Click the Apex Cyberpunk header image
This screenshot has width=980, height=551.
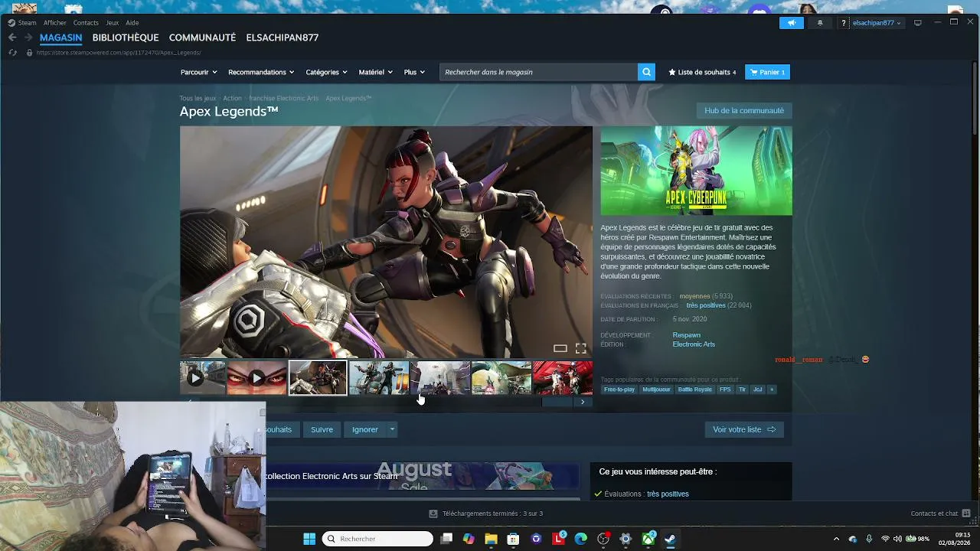pyautogui.click(x=696, y=171)
